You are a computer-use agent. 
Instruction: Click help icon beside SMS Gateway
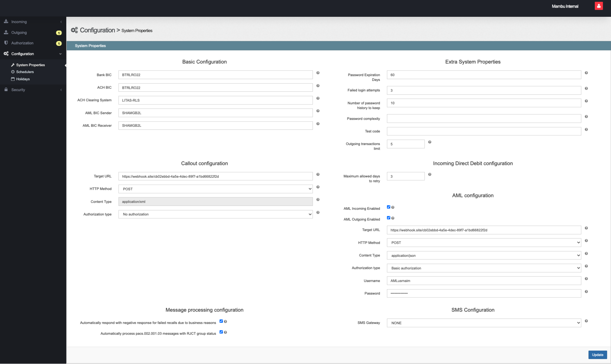(586, 321)
